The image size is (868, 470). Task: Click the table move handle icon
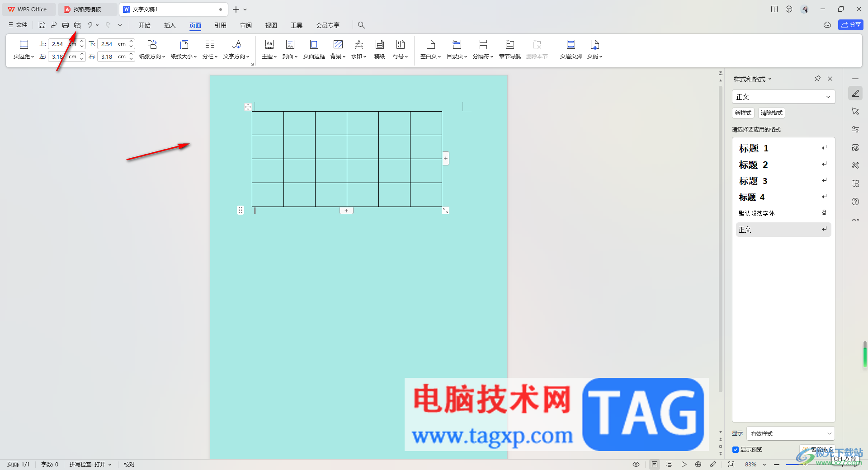(x=248, y=107)
